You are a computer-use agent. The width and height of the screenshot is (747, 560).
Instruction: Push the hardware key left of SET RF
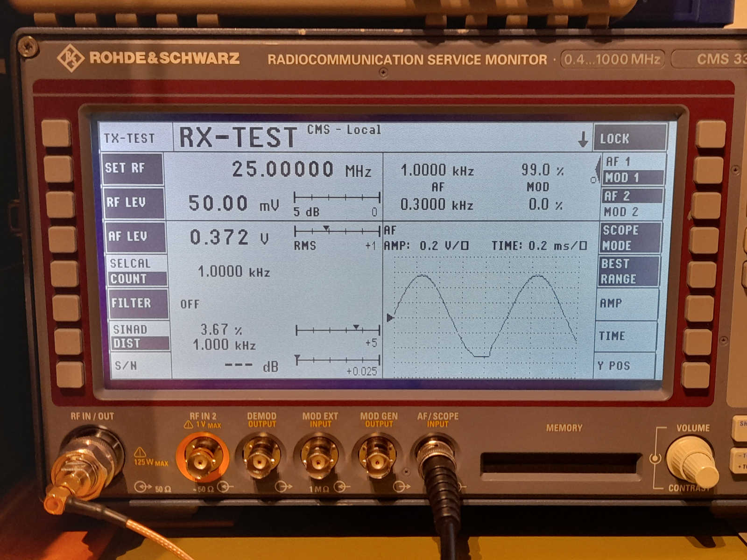coord(58,169)
